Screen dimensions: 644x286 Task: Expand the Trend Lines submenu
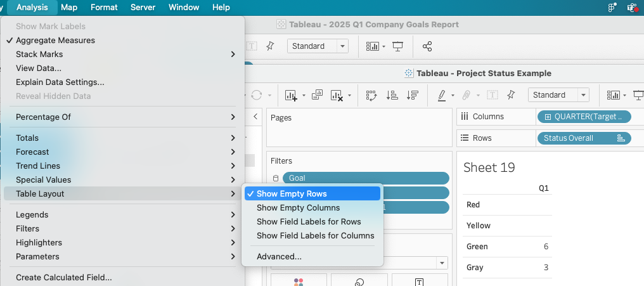tap(122, 166)
